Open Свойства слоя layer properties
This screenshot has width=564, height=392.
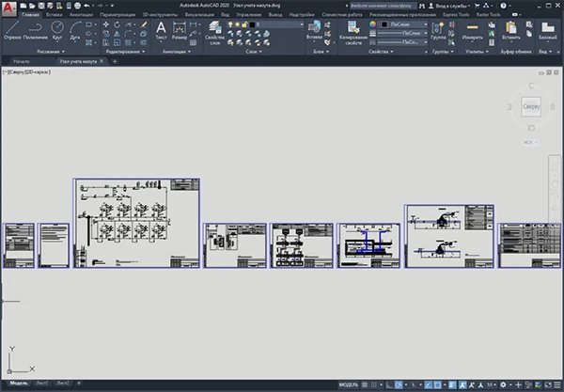click(x=214, y=33)
